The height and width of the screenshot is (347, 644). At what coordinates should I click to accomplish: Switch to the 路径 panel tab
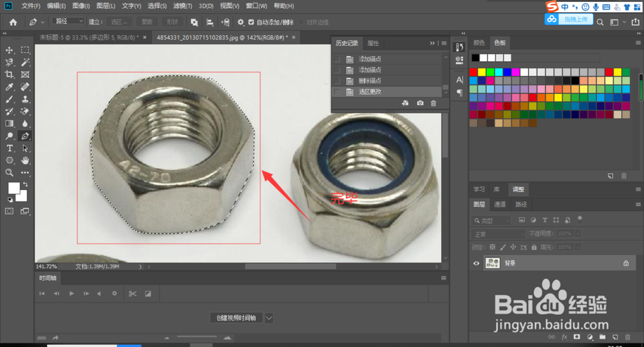pos(521,205)
